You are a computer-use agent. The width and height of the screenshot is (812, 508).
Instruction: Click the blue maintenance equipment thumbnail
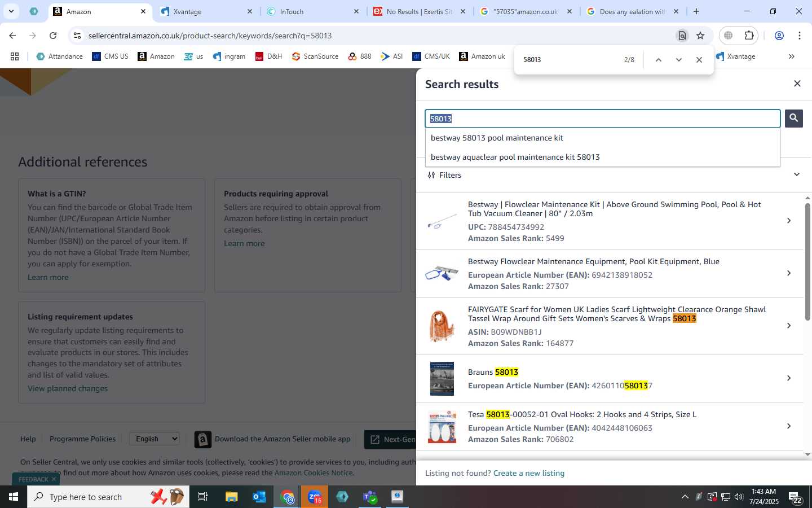[x=442, y=273]
